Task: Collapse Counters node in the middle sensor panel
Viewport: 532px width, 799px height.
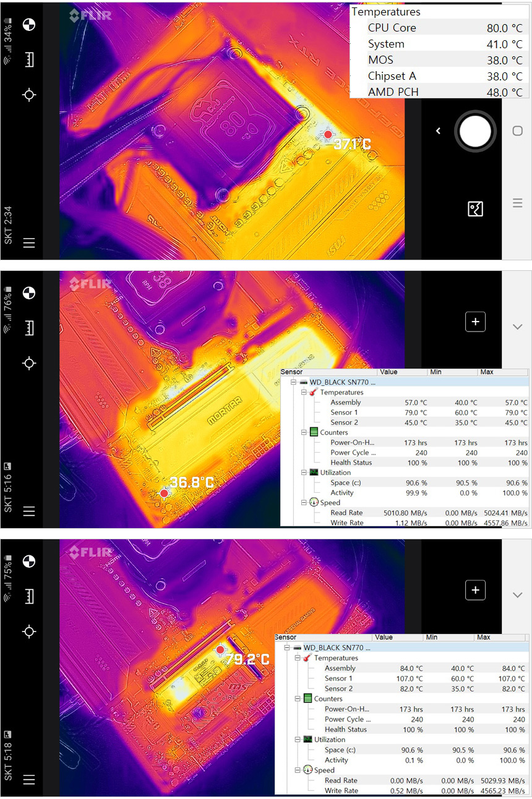Action: point(304,432)
